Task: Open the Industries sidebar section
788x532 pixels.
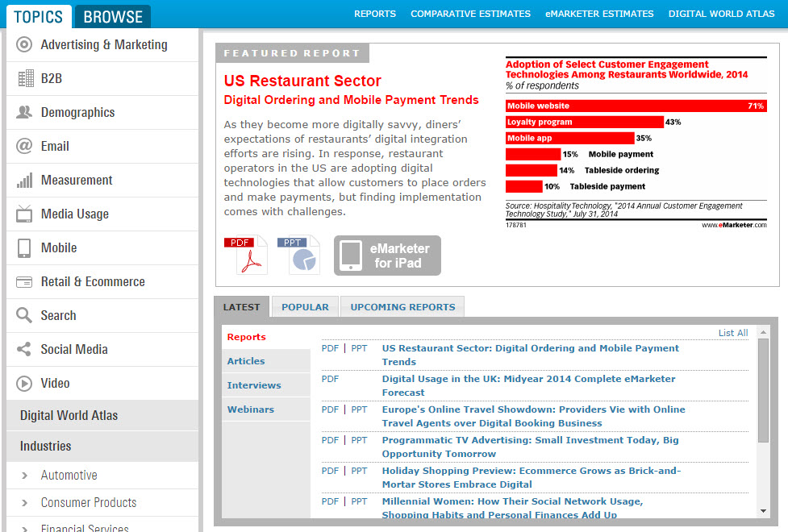Action: [x=103, y=446]
